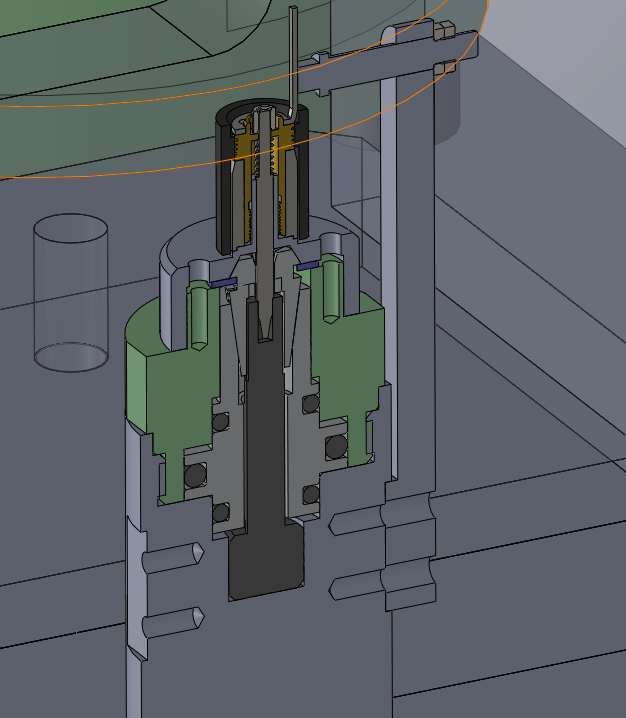
Task: Select the lower square nut on bracket
Action: coord(444,67)
